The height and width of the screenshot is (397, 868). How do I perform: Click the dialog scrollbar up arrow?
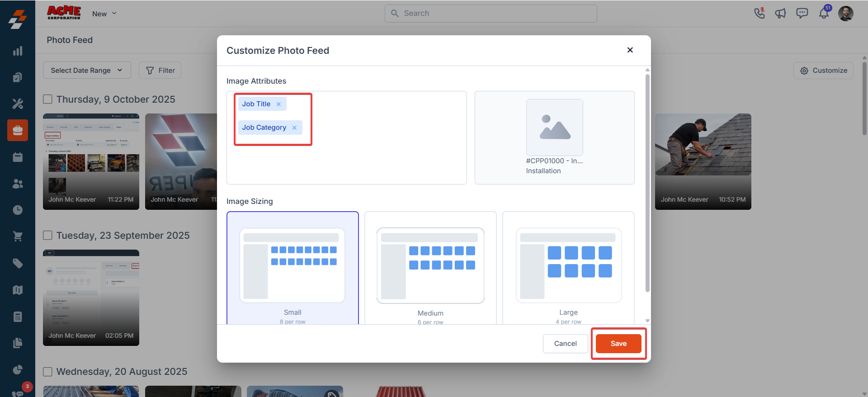pos(647,70)
